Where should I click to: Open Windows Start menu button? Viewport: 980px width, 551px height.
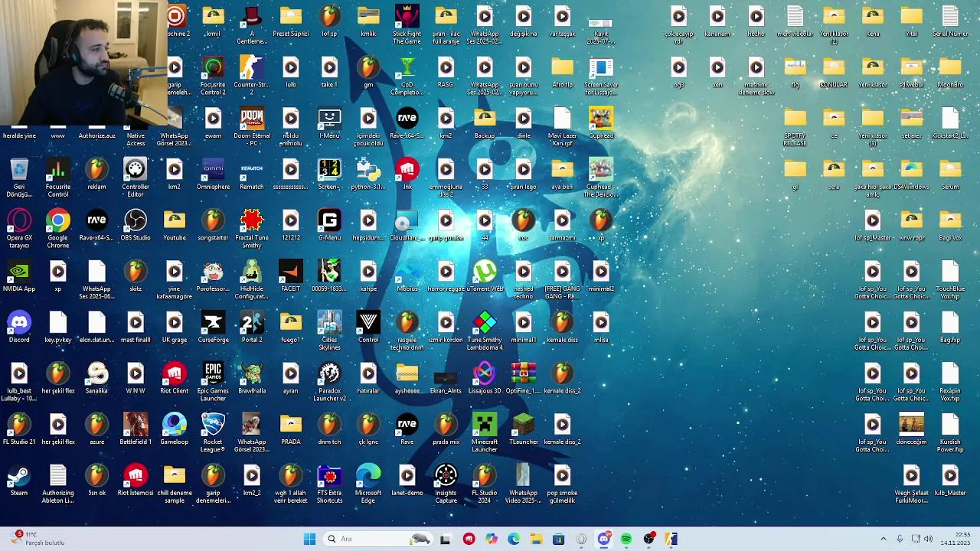(309, 539)
